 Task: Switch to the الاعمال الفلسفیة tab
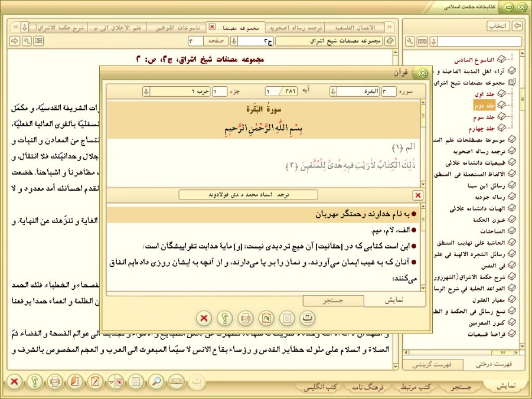pyautogui.click(x=354, y=28)
